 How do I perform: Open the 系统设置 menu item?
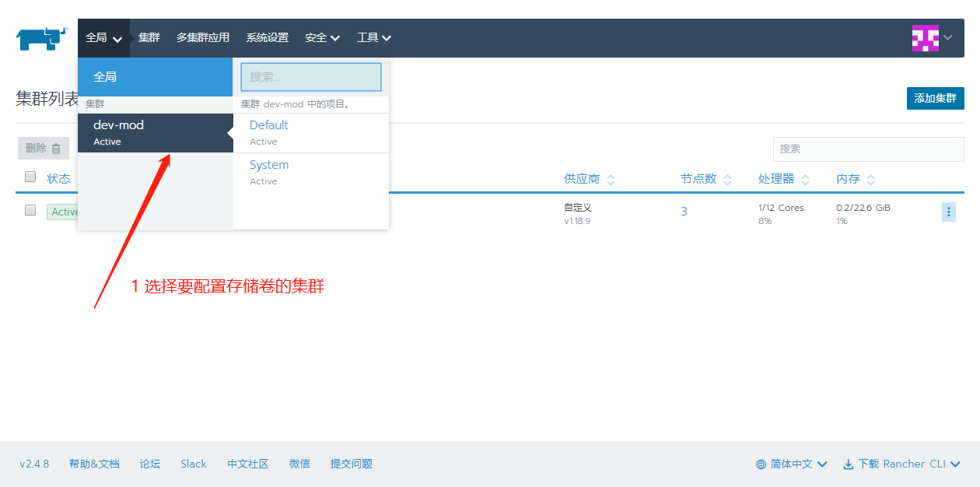[x=268, y=37]
